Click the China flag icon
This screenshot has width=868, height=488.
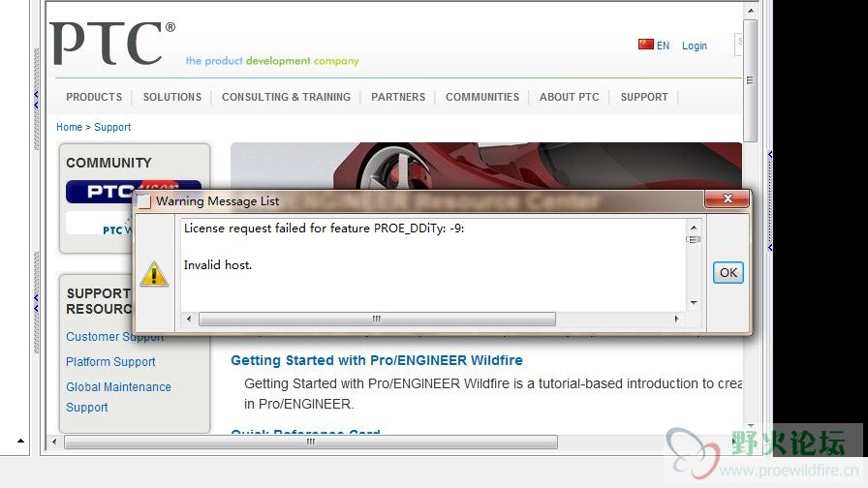pos(645,44)
